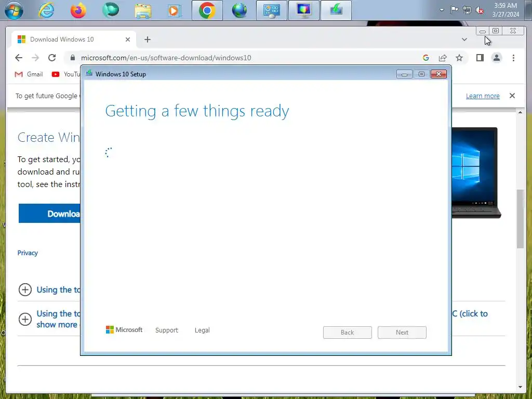The width and height of the screenshot is (532, 399).
Task: Open a new Chrome tab
Action: [x=147, y=39]
